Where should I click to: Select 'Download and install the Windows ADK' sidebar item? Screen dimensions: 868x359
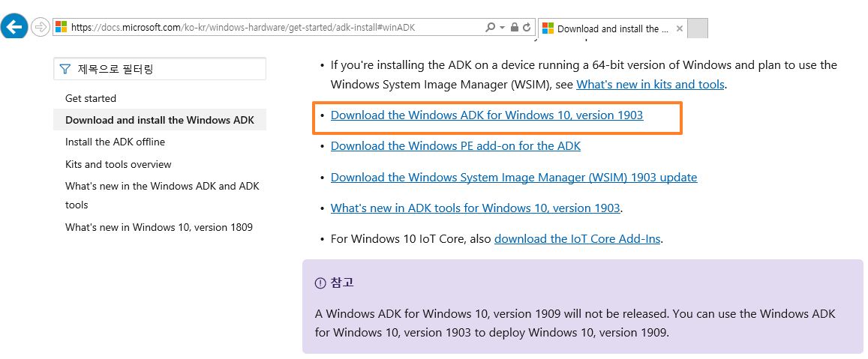click(160, 120)
